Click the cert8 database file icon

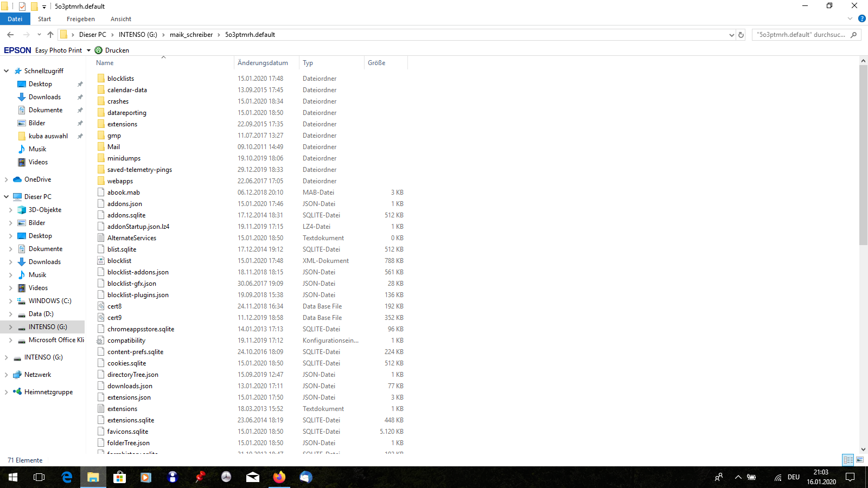(x=101, y=306)
